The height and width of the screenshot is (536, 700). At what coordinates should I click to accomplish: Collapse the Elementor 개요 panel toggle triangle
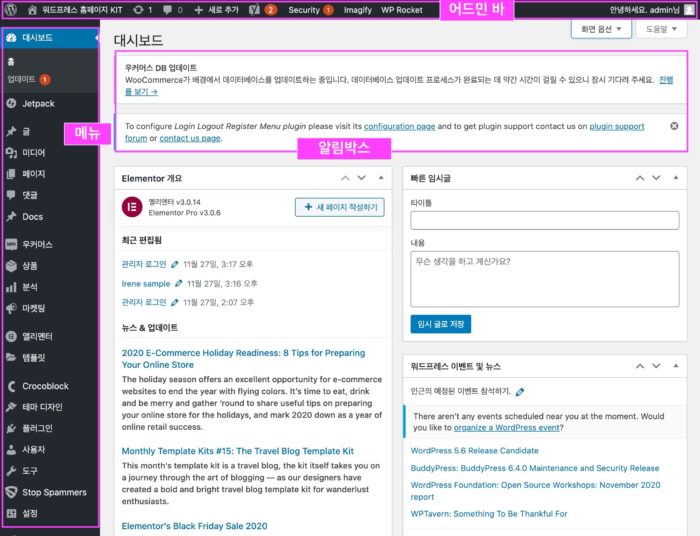click(x=380, y=178)
